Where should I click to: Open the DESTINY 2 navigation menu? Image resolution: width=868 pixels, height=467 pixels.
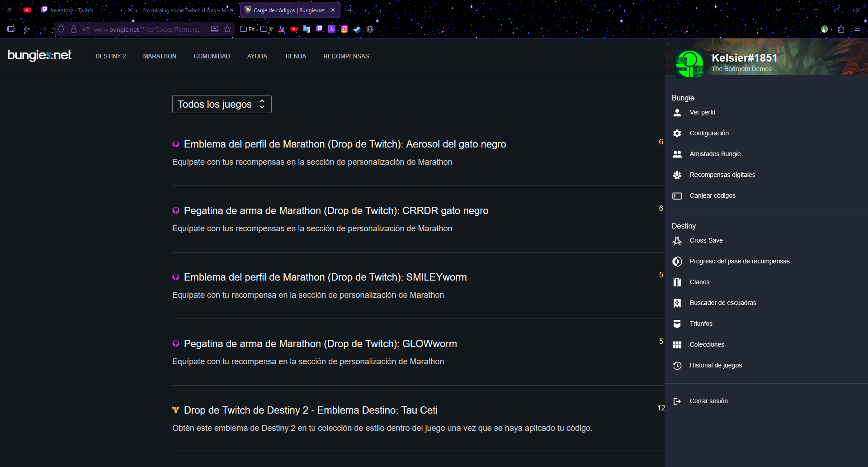point(110,57)
